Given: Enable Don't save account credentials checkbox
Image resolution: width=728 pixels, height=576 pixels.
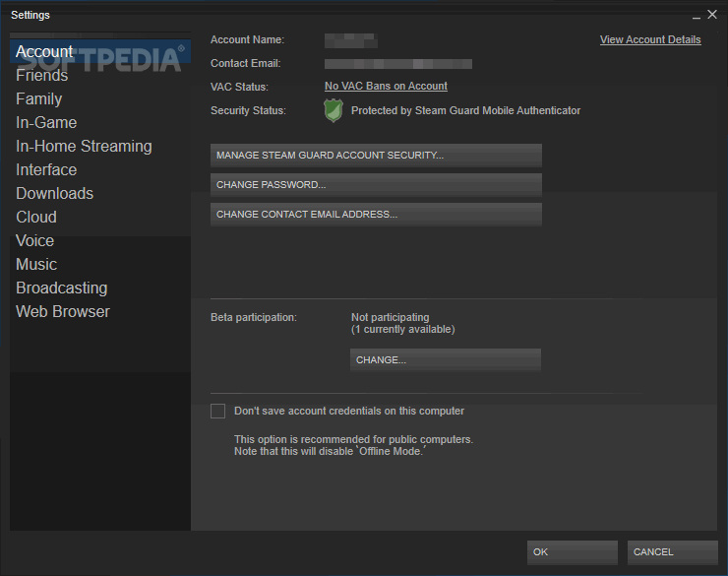Looking at the screenshot, I should pyautogui.click(x=217, y=412).
